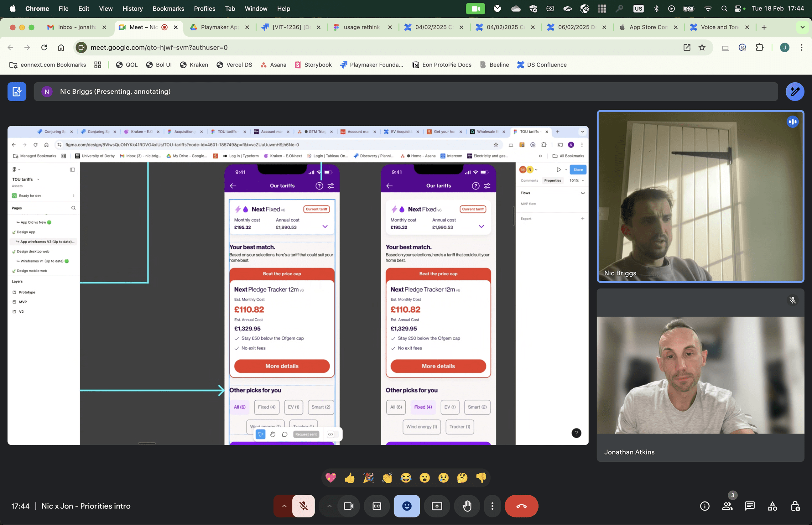
Task: Raise hand using the hand icon
Action: 467,506
